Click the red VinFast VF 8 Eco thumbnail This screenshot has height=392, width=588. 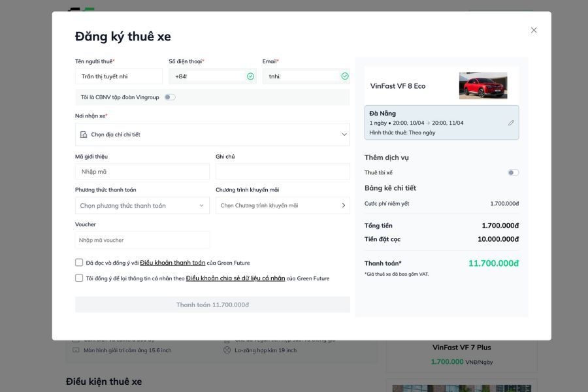[483, 86]
